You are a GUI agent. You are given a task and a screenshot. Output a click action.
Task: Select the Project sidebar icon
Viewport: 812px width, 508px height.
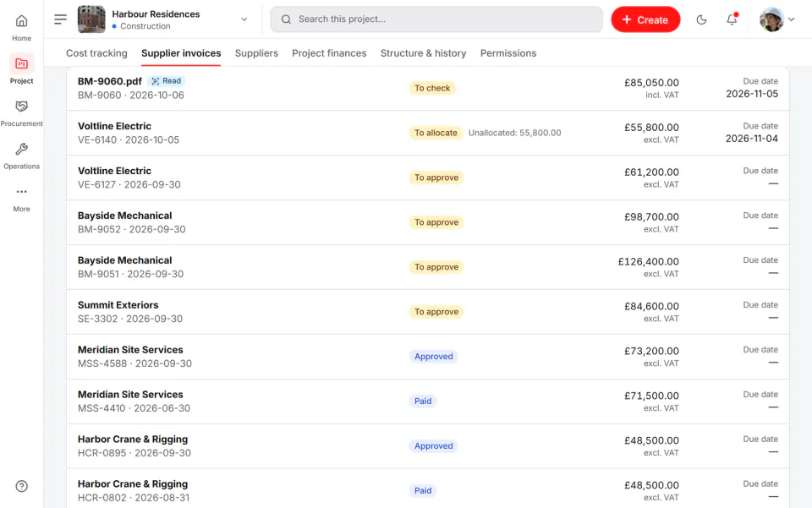click(21, 63)
